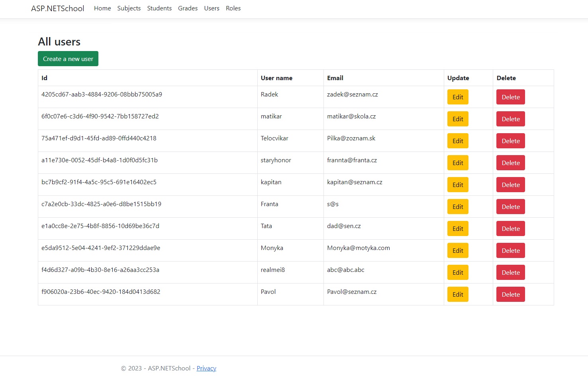
Task: Edit user matikar
Action: click(x=458, y=119)
